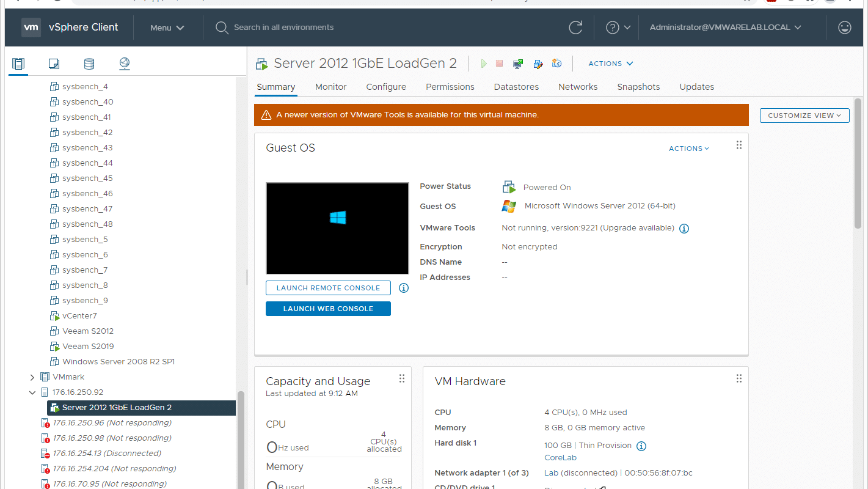The image size is (868, 489).
Task: Open the Hosts and Clusters inventory view
Action: [18, 64]
